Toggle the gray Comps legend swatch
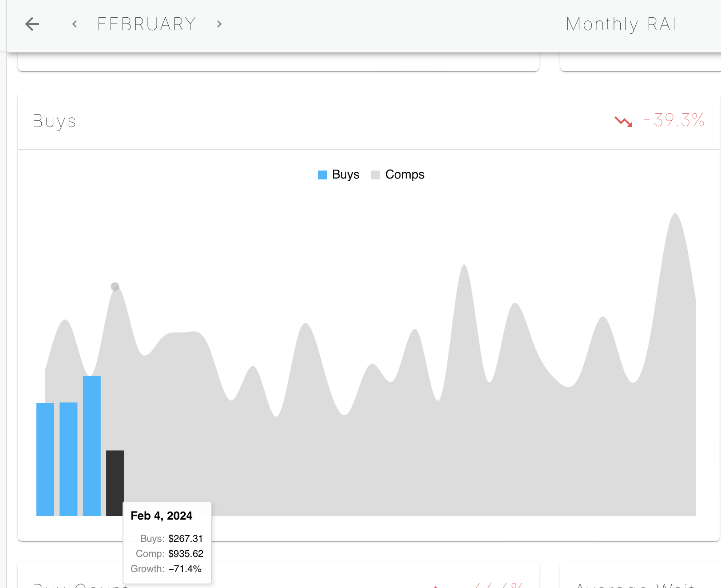721x588 pixels. [x=376, y=175]
